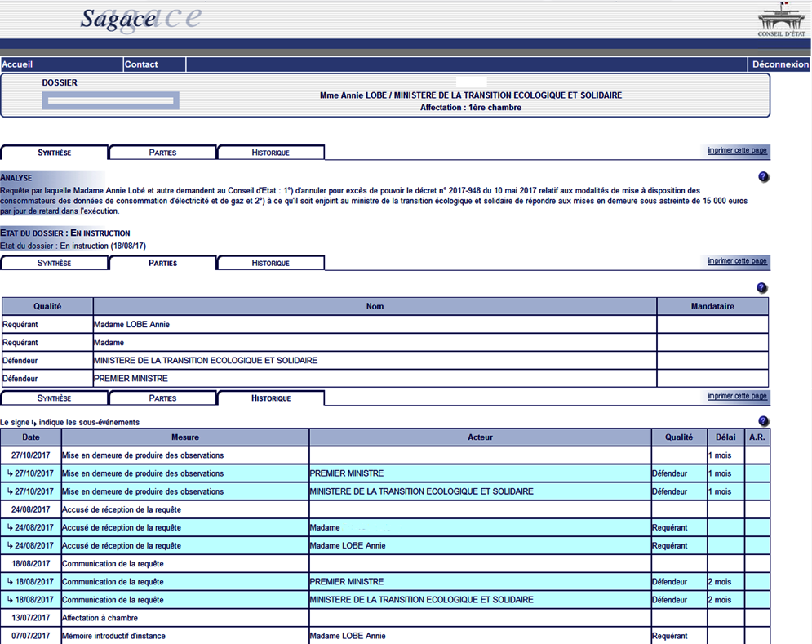812x644 pixels.
Task: Log out with the Déconnexion link
Action: 780,64
